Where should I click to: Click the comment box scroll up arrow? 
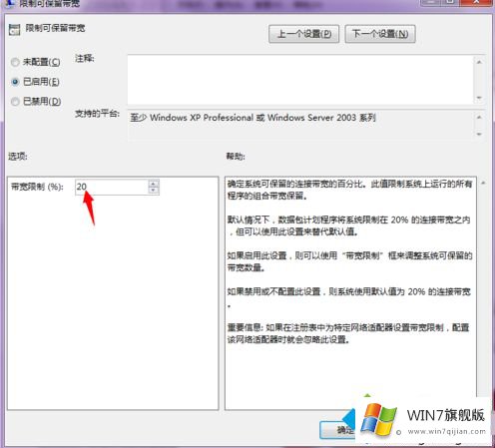pos(479,62)
